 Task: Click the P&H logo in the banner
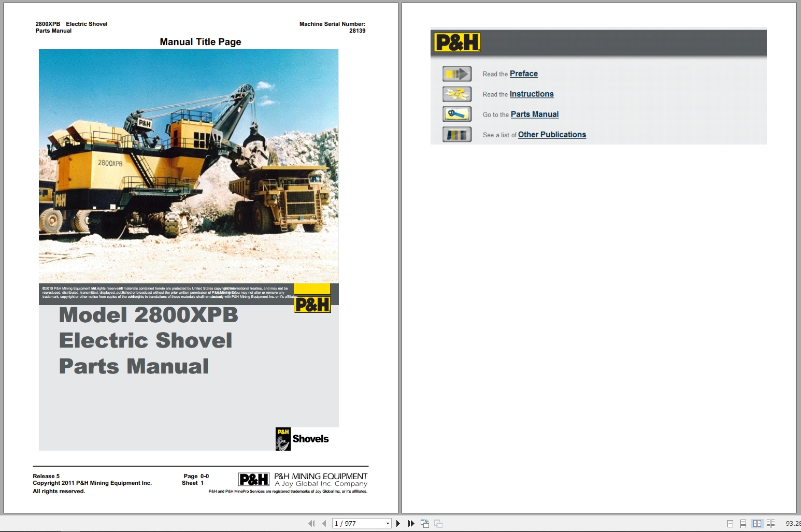pos(456,41)
